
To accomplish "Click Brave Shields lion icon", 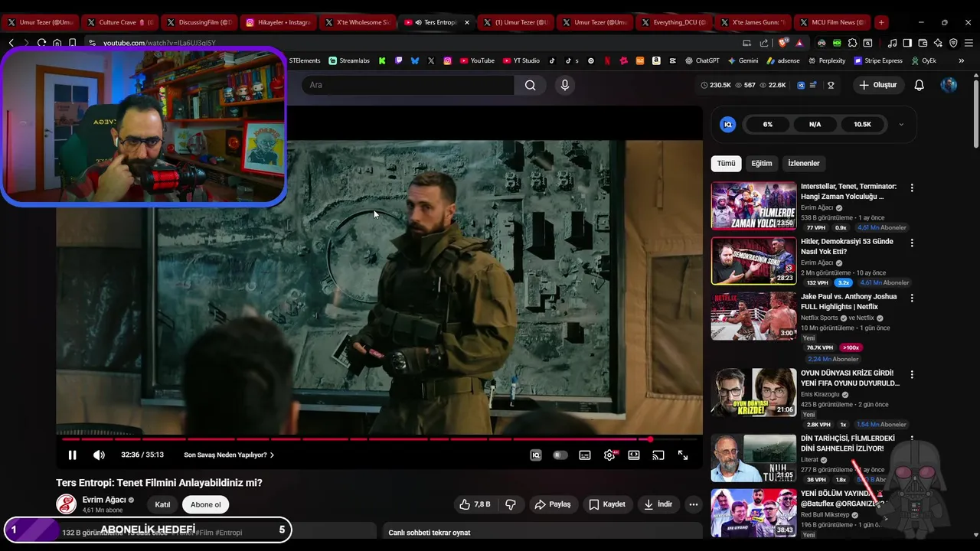I will [783, 43].
